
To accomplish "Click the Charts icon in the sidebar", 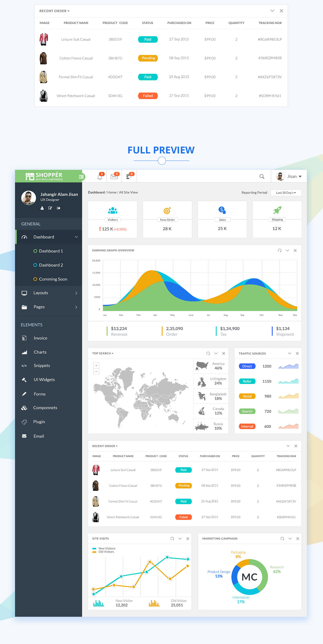I will pos(24,352).
